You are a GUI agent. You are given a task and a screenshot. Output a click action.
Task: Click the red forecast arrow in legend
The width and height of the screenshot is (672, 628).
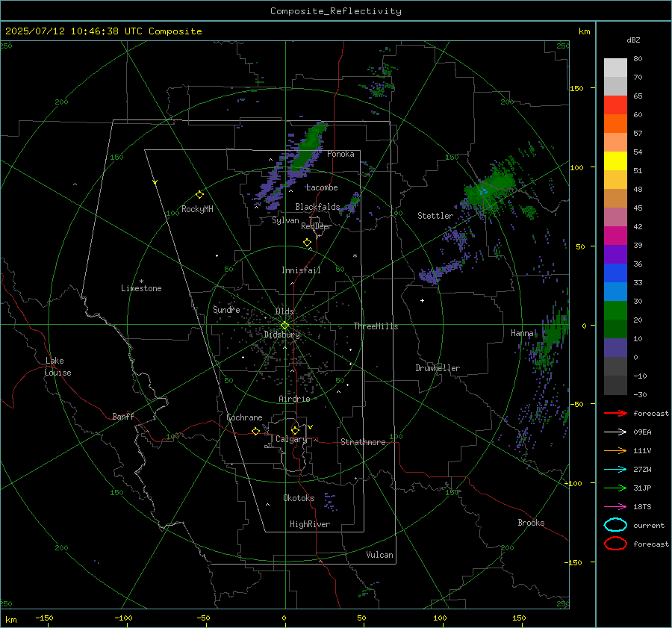[x=616, y=413]
